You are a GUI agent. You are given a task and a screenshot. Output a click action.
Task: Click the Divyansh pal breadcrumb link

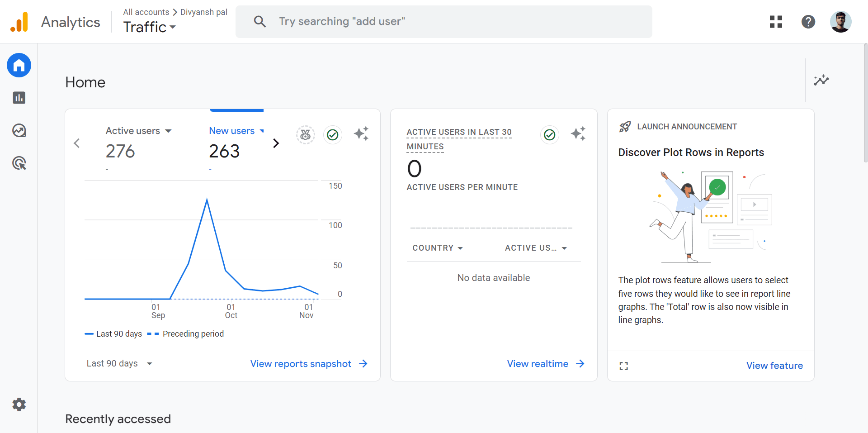pyautogui.click(x=203, y=12)
